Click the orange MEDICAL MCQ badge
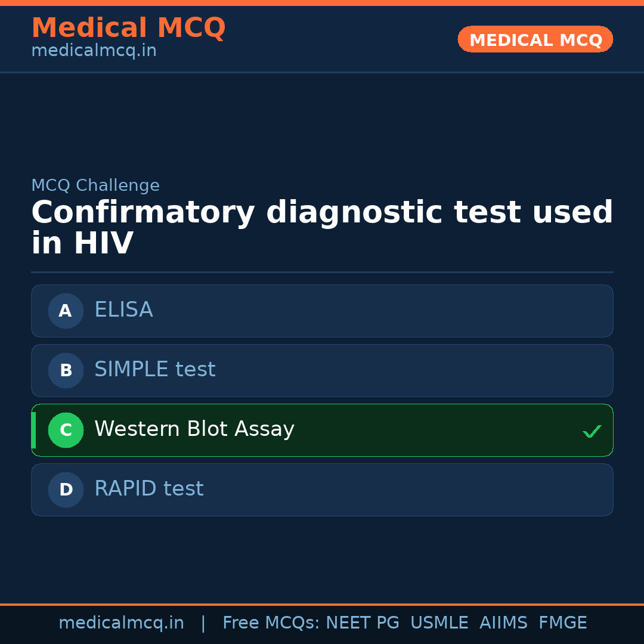 click(535, 40)
